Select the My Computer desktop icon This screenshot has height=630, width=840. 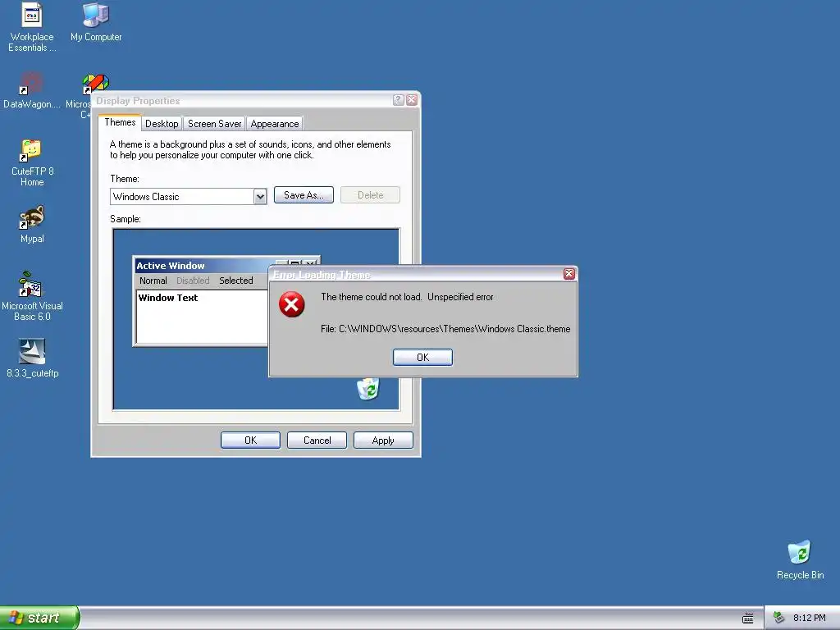96,22
